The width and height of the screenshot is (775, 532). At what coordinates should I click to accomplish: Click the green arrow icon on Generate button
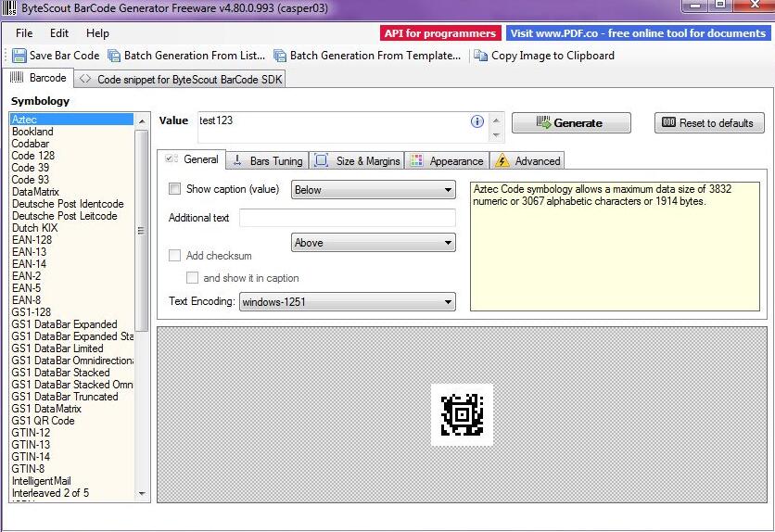(543, 122)
